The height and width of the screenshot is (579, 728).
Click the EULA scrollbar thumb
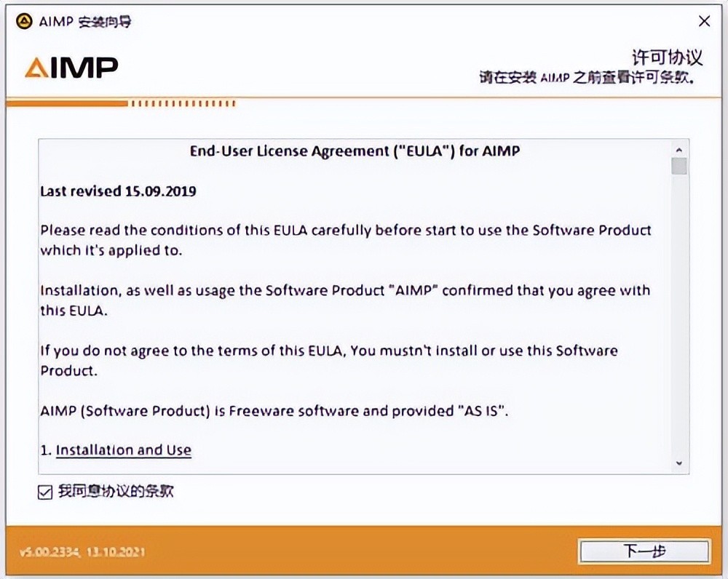[679, 167]
